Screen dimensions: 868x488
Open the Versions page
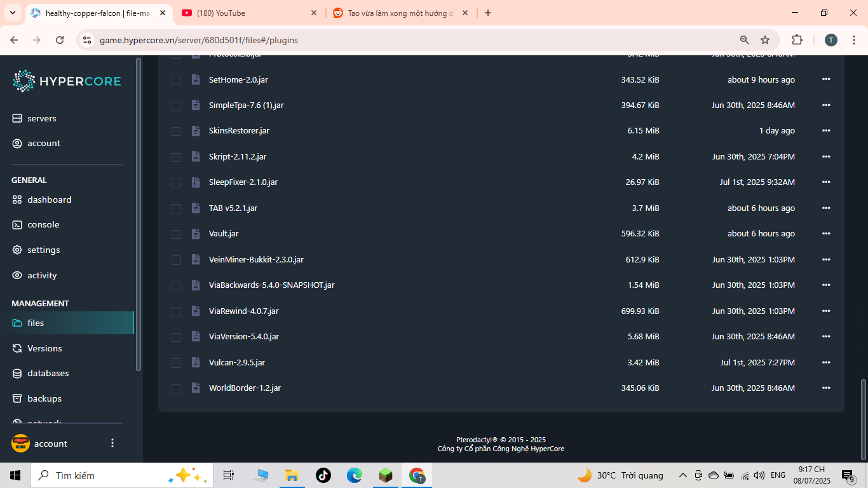point(37,348)
